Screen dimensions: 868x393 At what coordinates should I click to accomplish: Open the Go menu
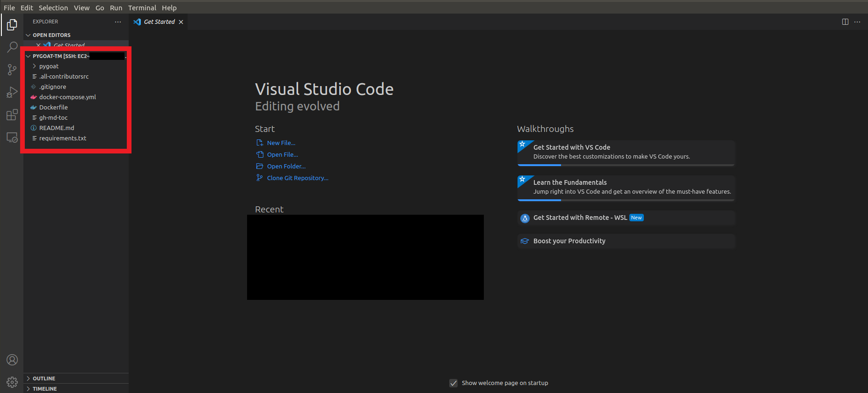pyautogui.click(x=100, y=7)
